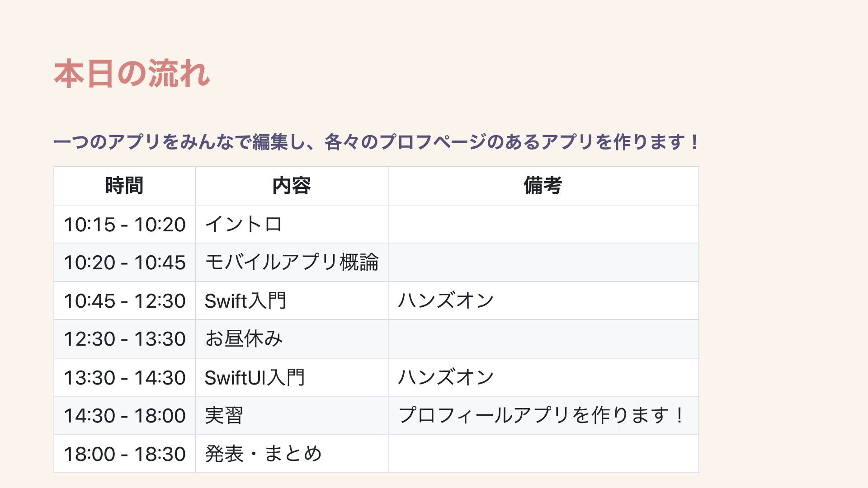Viewport: 868px width, 488px height.
Task: Click the SwiftUI入門 content cell
Action: [x=292, y=377]
